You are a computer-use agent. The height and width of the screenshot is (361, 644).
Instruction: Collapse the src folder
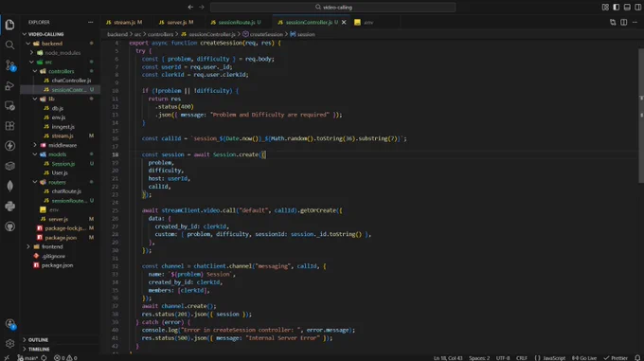coord(60,62)
